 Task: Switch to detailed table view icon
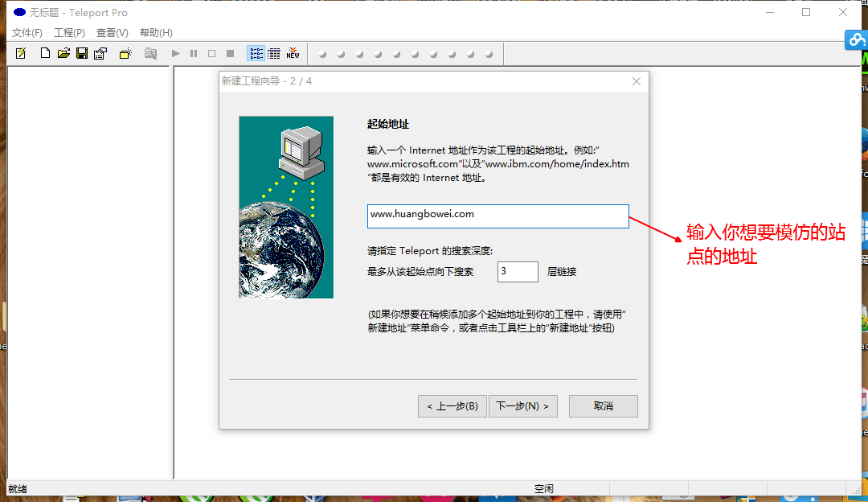coord(274,53)
